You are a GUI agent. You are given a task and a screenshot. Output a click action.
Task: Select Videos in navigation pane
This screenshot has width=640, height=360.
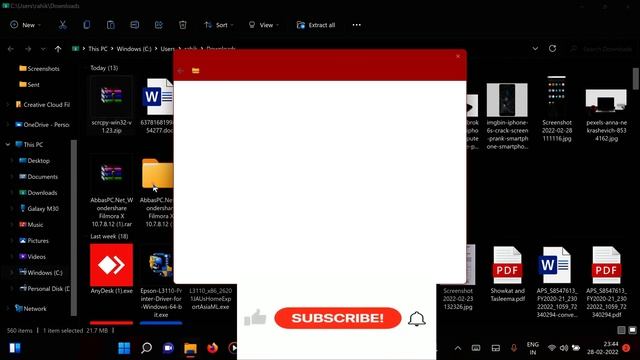point(33,256)
